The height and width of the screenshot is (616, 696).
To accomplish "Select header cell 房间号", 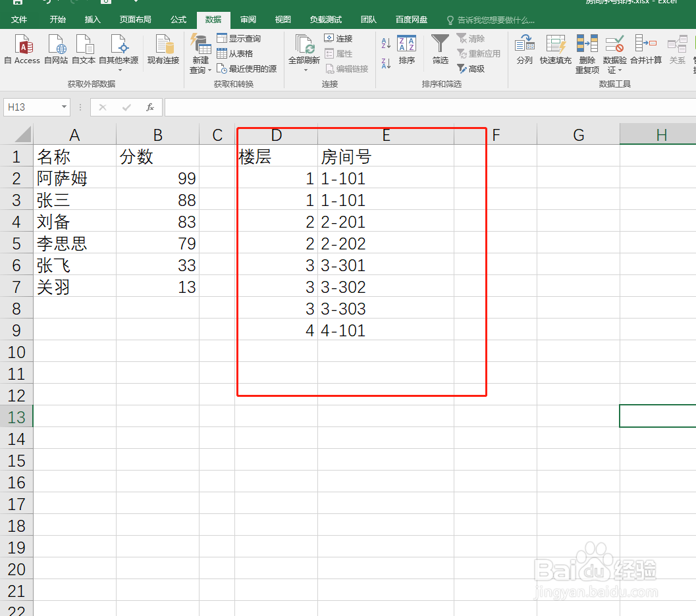I will pos(386,157).
